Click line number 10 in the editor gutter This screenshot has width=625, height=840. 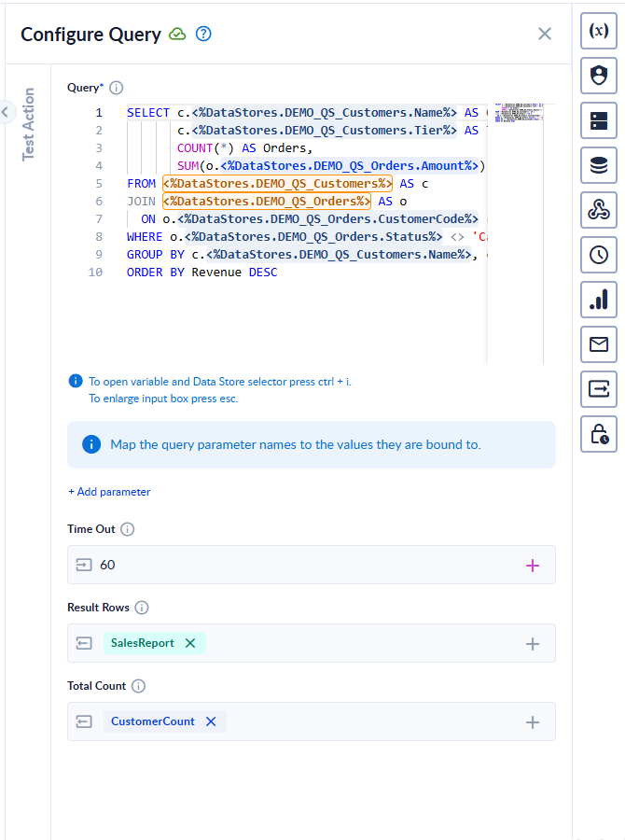[x=95, y=273]
